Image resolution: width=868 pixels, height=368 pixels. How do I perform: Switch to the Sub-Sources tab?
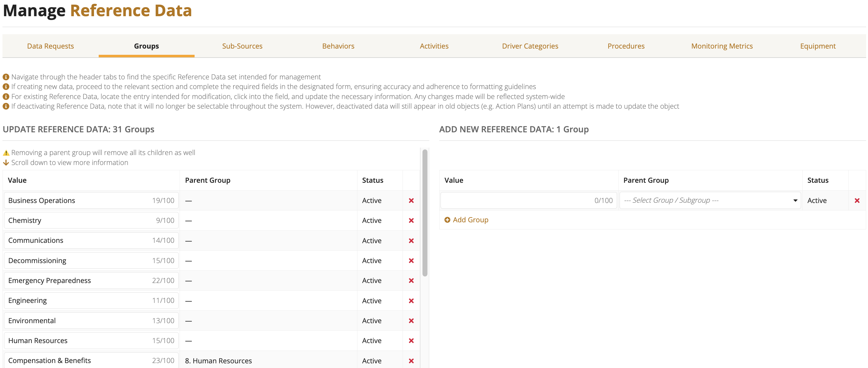[x=242, y=46]
